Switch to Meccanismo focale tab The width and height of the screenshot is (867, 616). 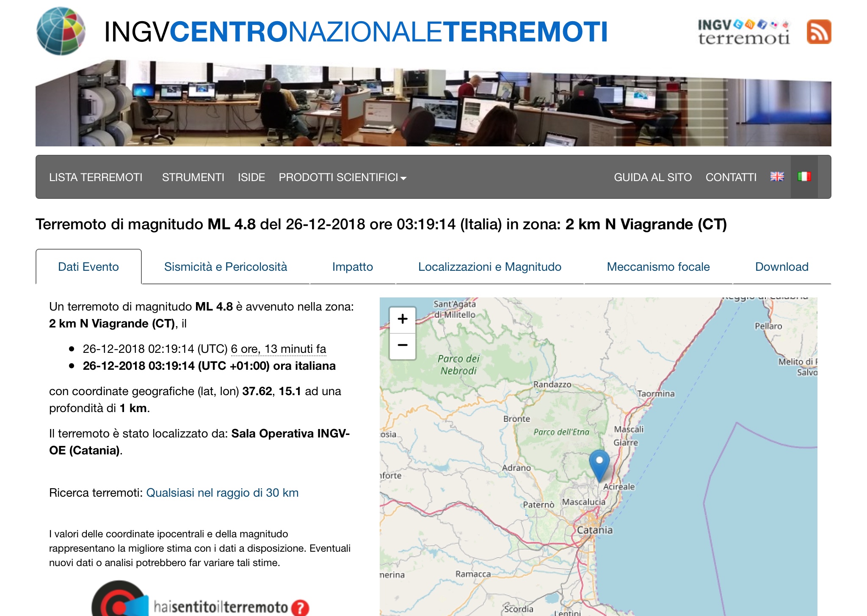tap(658, 267)
